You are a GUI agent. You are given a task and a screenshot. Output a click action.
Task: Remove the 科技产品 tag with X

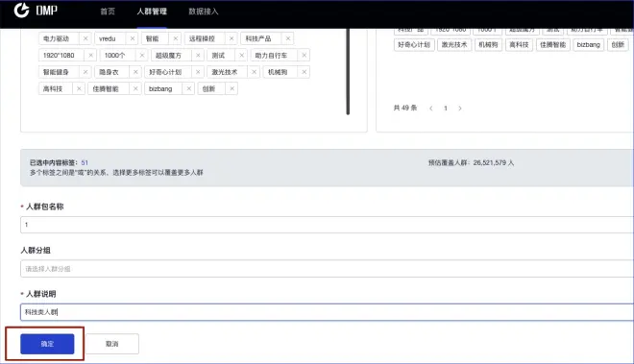point(288,38)
